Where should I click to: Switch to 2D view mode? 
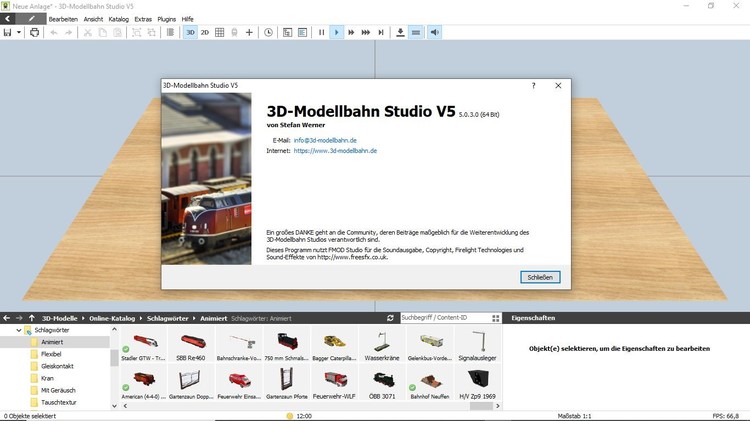coord(205,33)
